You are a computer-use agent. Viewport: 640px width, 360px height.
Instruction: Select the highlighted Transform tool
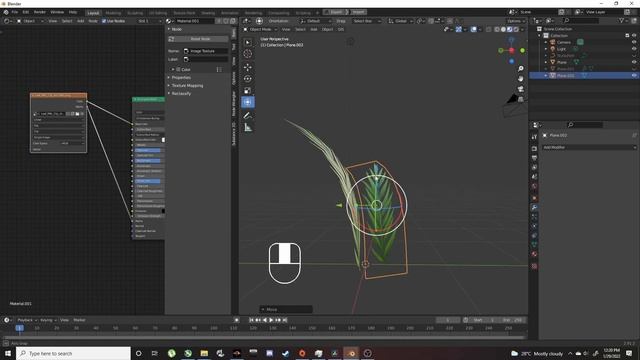point(248,102)
